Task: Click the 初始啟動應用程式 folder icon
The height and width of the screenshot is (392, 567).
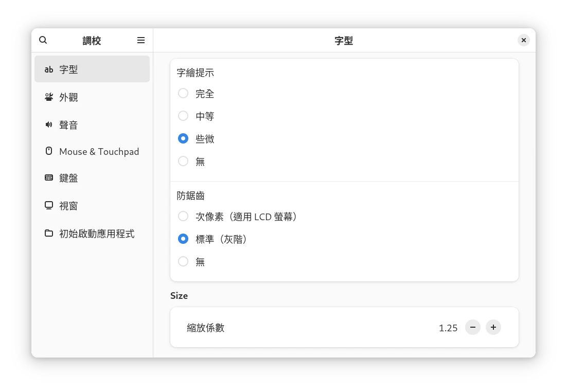Action: click(49, 234)
